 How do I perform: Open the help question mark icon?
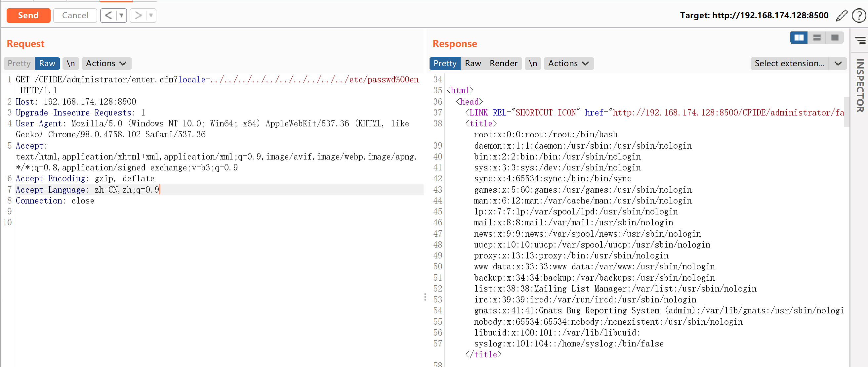[858, 16]
